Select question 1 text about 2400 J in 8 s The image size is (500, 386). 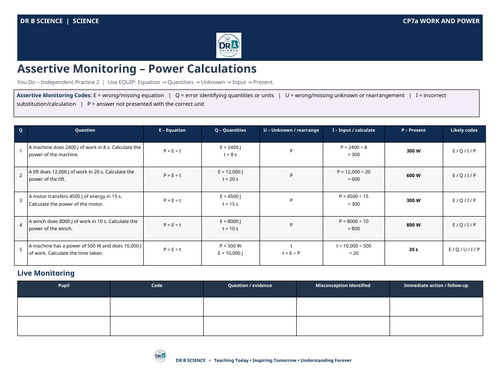pos(85,151)
